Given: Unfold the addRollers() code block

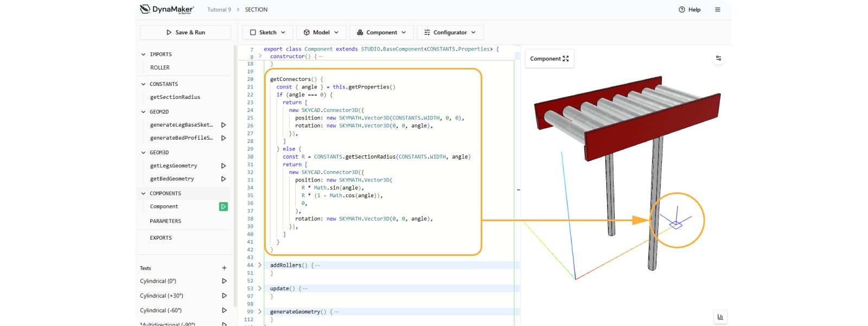Looking at the screenshot, I should click(260, 265).
